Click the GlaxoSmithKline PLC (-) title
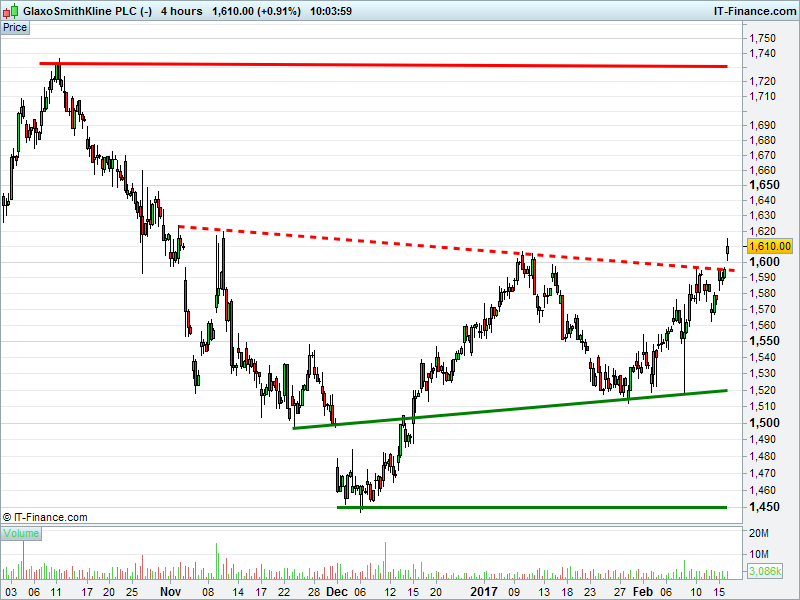Screen dimensions: 800x600 88,11
